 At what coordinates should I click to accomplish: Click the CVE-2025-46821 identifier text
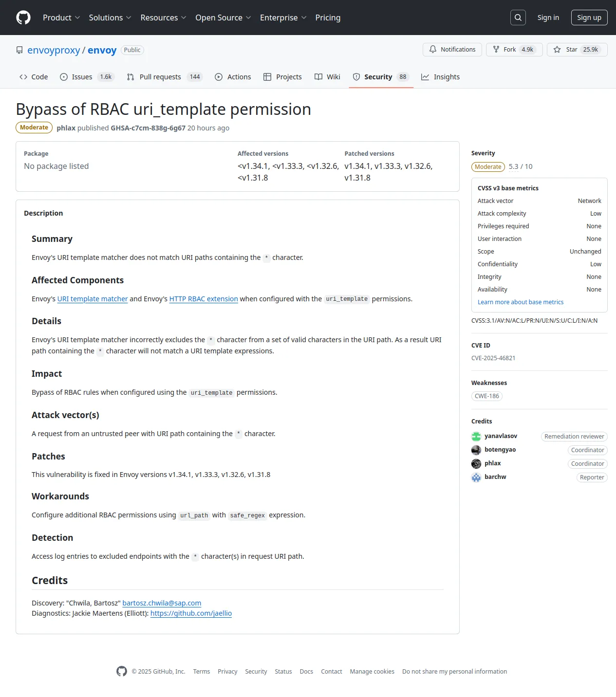[493, 358]
